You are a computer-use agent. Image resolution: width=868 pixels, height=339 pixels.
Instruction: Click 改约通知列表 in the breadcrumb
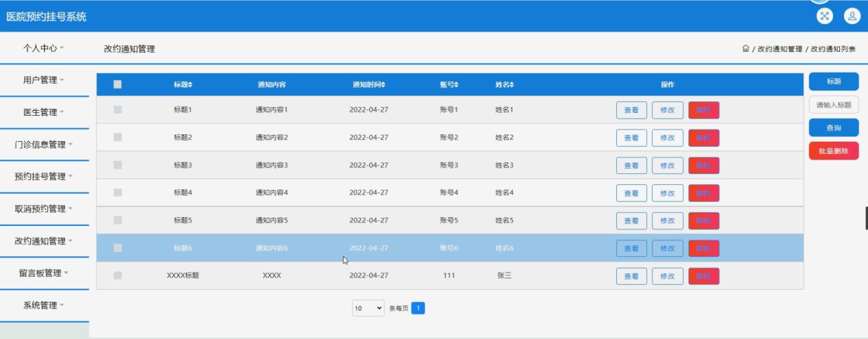pyautogui.click(x=833, y=49)
